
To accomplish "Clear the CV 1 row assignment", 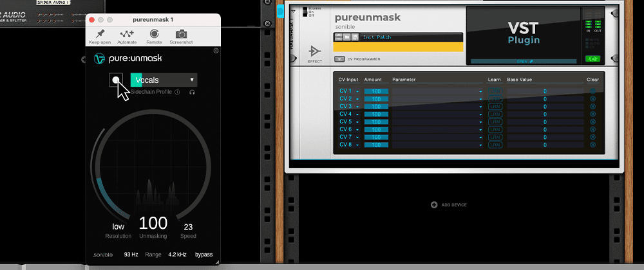I will (592, 91).
